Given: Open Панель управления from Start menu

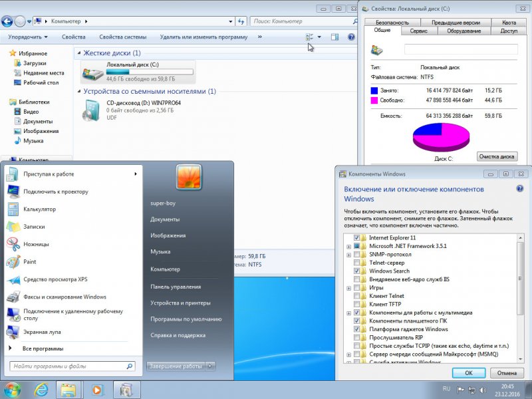Looking at the screenshot, I should (x=176, y=287).
